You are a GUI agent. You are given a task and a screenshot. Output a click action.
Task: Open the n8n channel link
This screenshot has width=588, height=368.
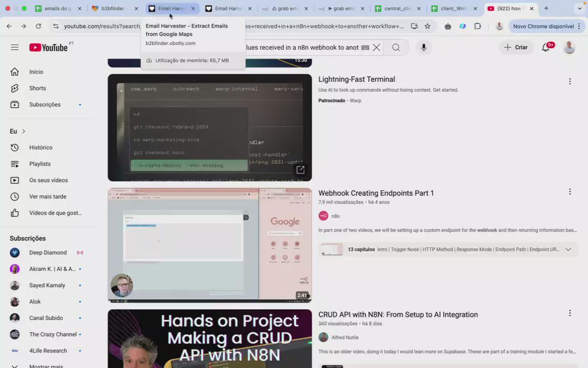335,216
